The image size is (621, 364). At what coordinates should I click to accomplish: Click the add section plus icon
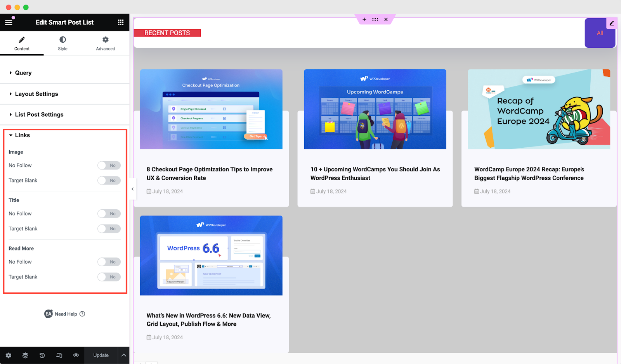pos(364,19)
